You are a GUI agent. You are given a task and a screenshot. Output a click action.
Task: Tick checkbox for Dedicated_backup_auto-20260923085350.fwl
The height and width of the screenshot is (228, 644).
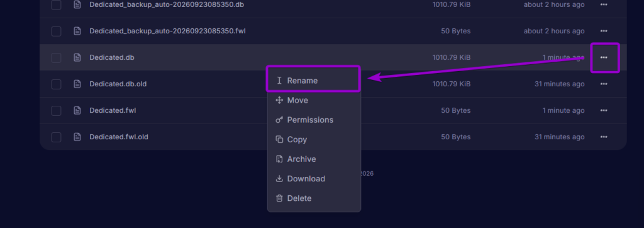click(x=56, y=31)
